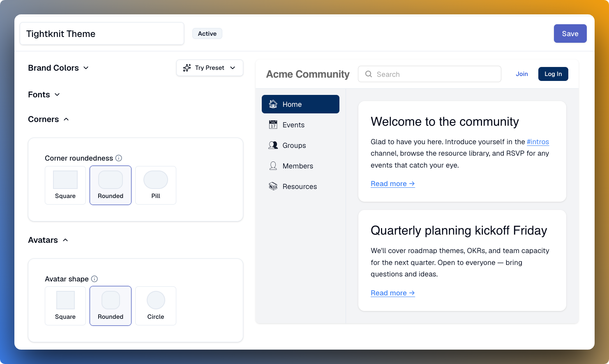The width and height of the screenshot is (609, 364).
Task: Open Events in the preview sidebar
Action: tap(300, 124)
